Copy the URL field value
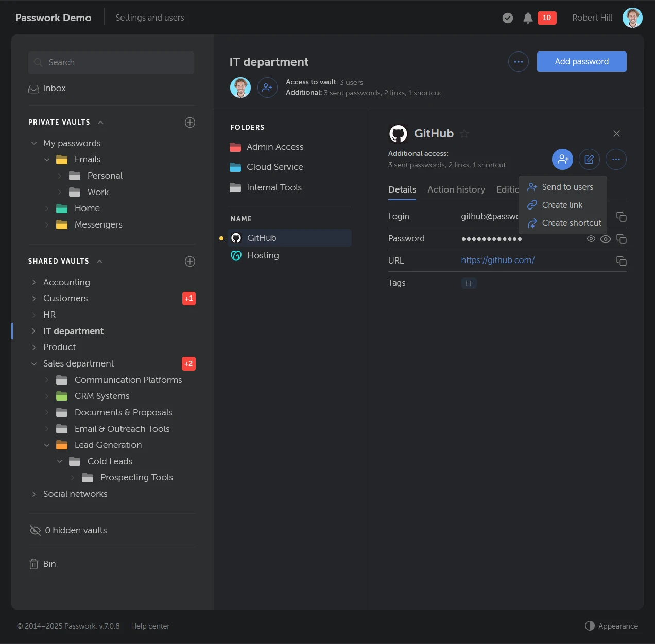The image size is (655, 644). [x=622, y=261]
